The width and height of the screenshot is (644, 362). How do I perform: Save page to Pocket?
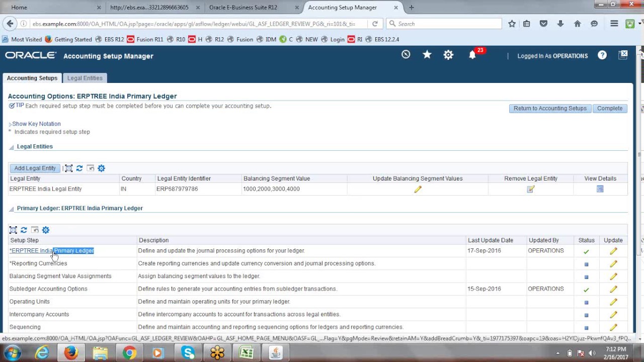coord(543,24)
